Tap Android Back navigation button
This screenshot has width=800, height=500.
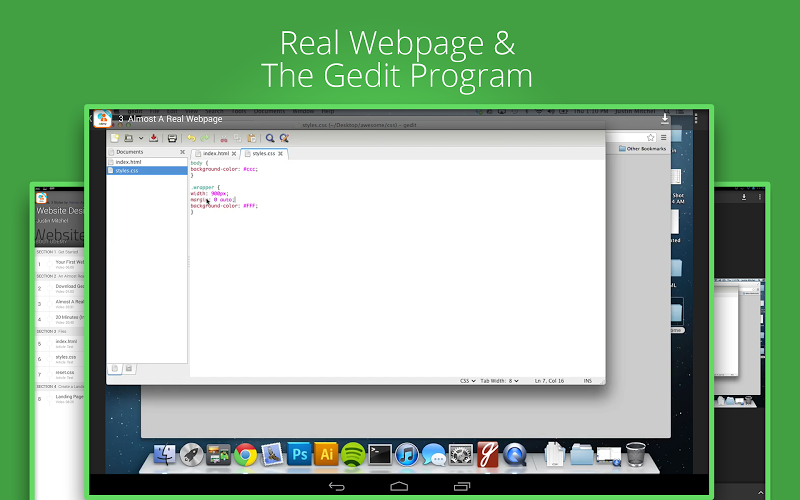coord(337,486)
